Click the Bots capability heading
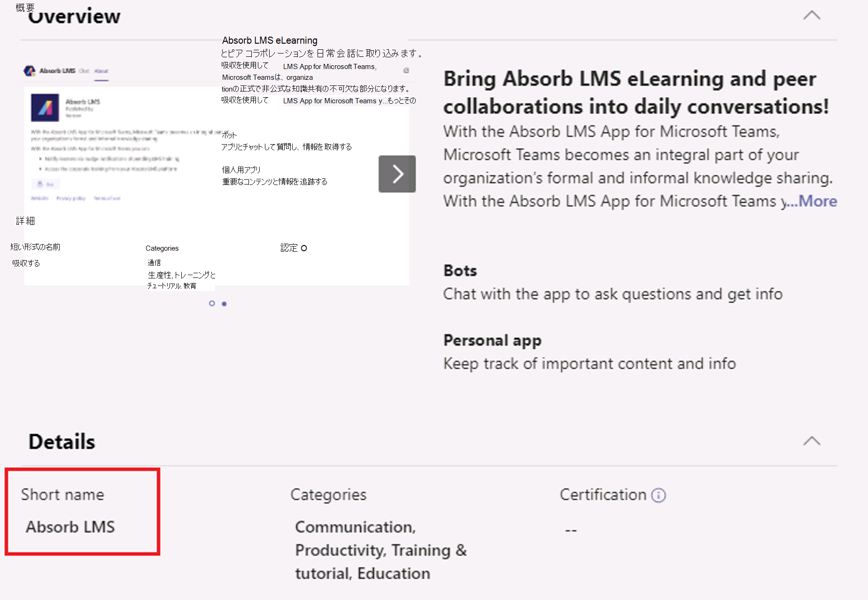This screenshot has height=600, width=868. [460, 271]
